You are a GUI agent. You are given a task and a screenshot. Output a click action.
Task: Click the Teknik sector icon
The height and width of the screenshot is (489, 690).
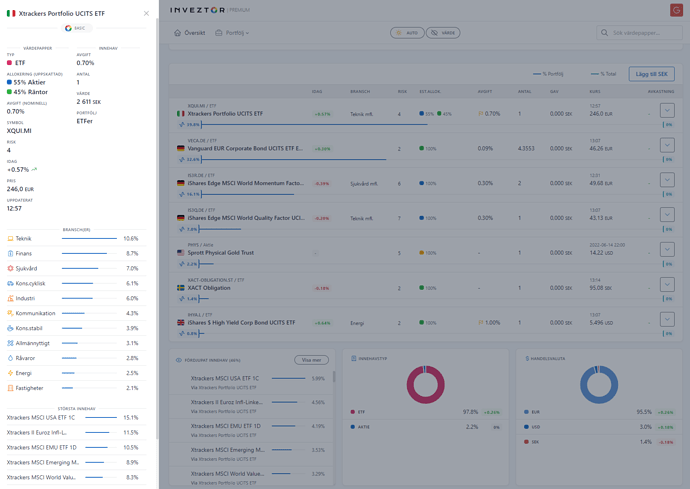pos(10,239)
